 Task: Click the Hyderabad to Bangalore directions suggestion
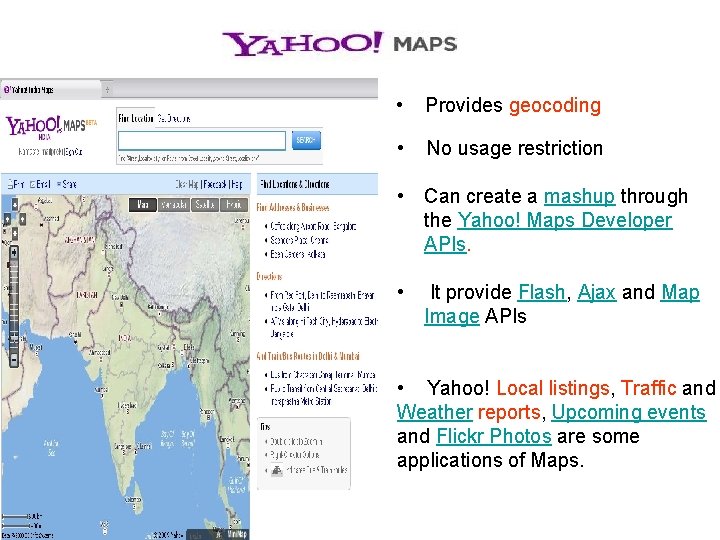(324, 327)
